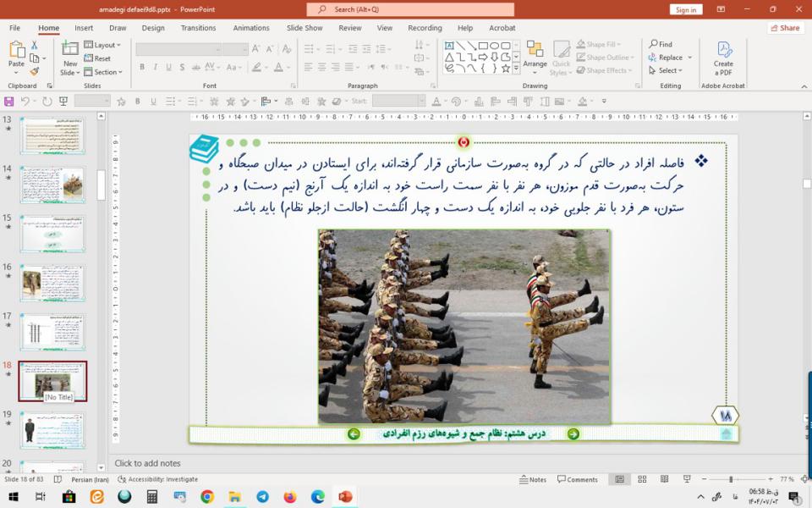Switch to Slide Sorter view
Image resolution: width=812 pixels, height=508 pixels.
tap(640, 479)
